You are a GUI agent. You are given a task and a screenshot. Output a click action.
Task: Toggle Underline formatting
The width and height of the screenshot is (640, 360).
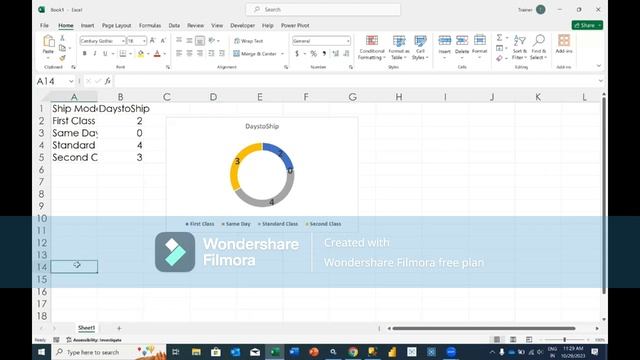coord(105,53)
